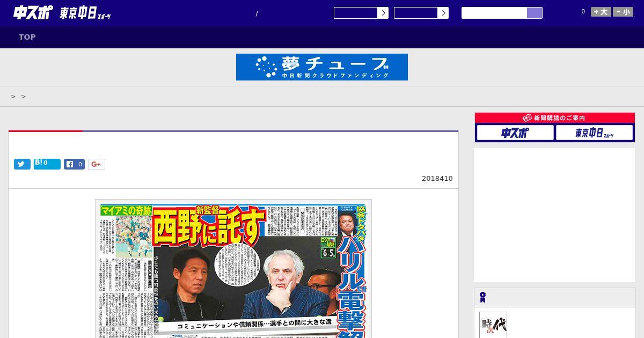This screenshot has width=644, height=338.
Task: Open the TOP navigation menu item
Action: pyautogui.click(x=27, y=37)
